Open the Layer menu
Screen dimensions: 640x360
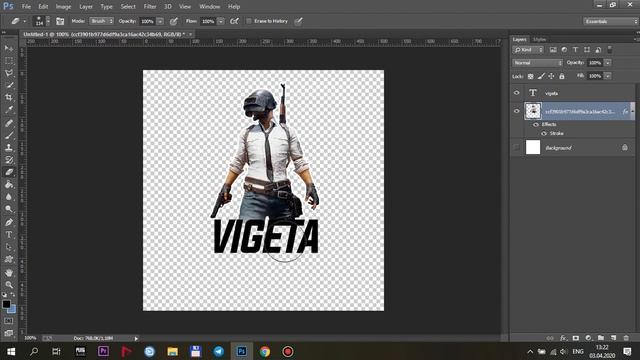(86, 7)
